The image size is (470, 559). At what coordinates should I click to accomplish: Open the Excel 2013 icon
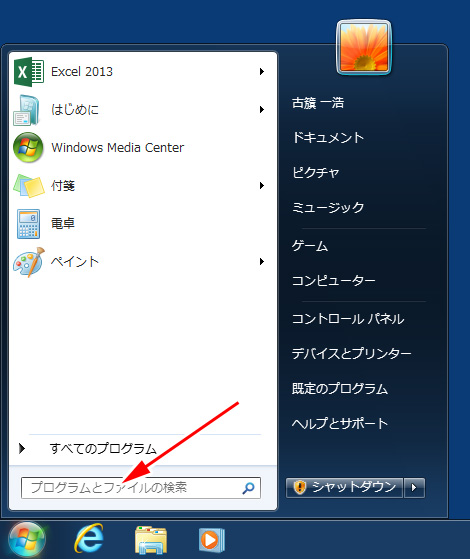pos(29,72)
